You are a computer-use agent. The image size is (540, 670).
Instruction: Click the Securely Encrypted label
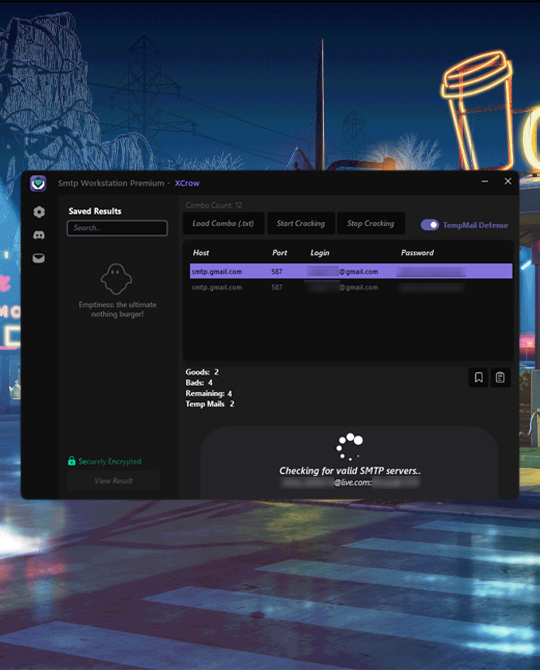pyautogui.click(x=110, y=461)
